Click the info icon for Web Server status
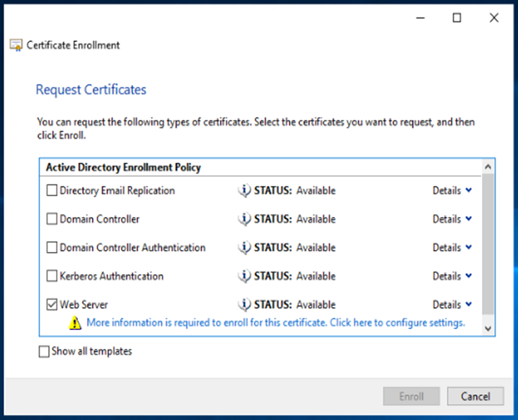Viewport: 518px width, 420px height. pyautogui.click(x=244, y=305)
